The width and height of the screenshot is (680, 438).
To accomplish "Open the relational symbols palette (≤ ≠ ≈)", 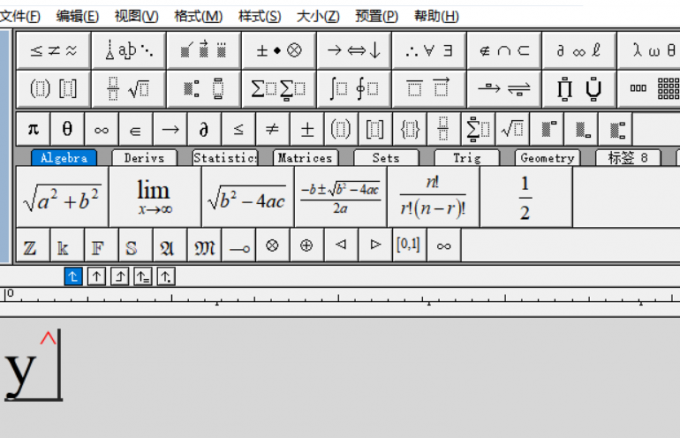I will [53, 49].
